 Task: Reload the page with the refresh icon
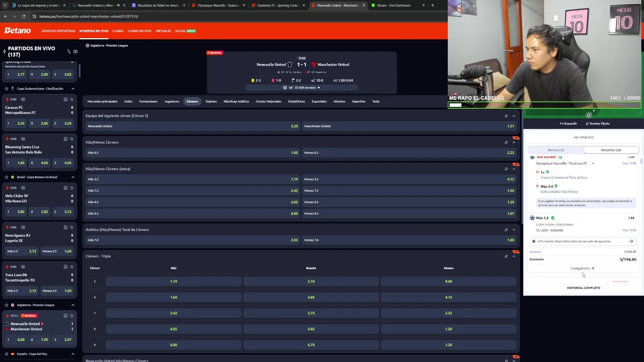pyautogui.click(x=23, y=16)
